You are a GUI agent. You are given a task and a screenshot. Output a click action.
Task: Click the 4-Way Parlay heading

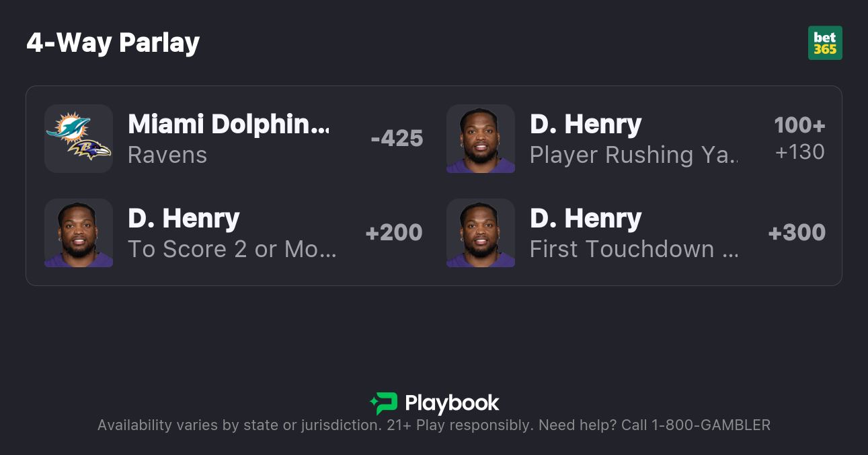113,43
